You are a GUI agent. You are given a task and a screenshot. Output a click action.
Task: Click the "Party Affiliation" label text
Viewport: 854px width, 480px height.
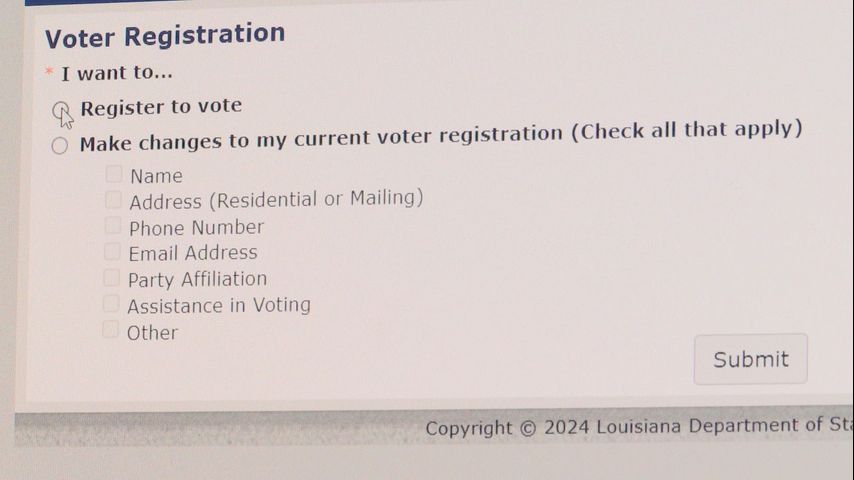coord(197,279)
